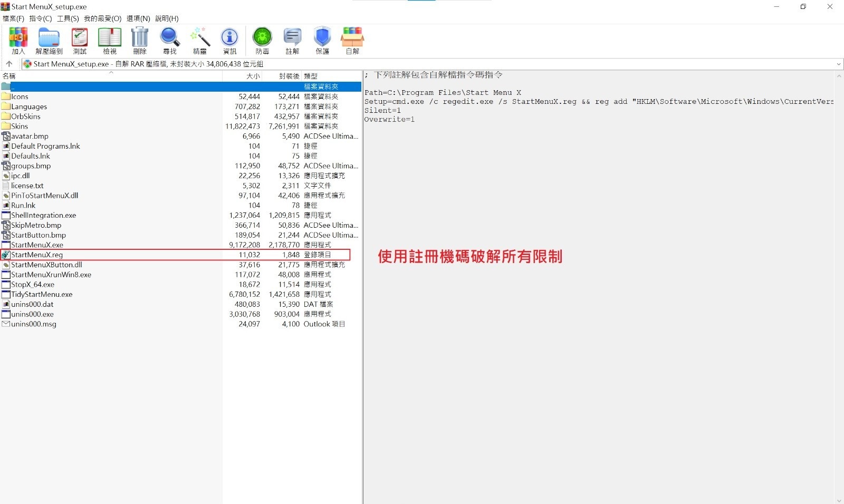844x504 pixels.
Task: Select groups.bmp file
Action: point(181,166)
